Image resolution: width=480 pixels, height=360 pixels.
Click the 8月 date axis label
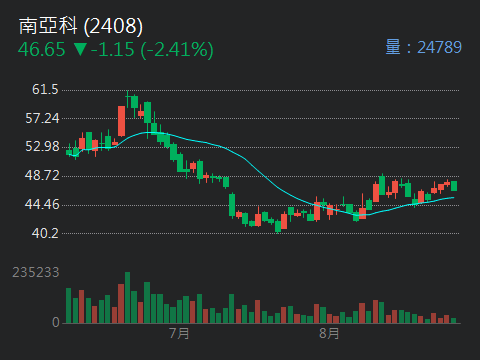pyautogui.click(x=329, y=333)
